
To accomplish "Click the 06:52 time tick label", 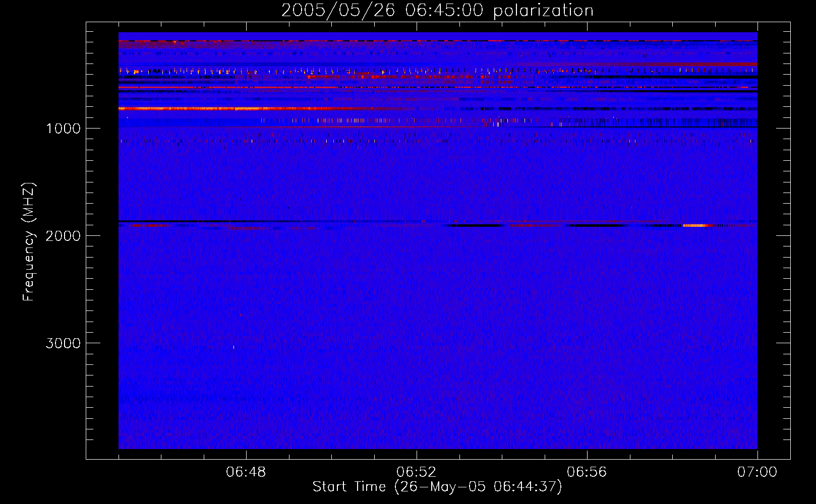I will (x=417, y=472).
